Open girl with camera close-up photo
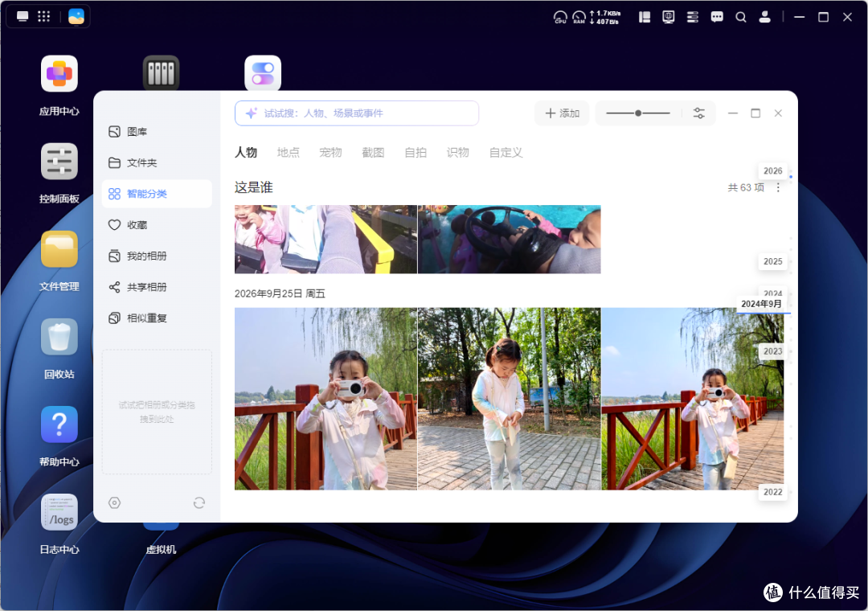This screenshot has height=611, width=868. tap(325, 399)
